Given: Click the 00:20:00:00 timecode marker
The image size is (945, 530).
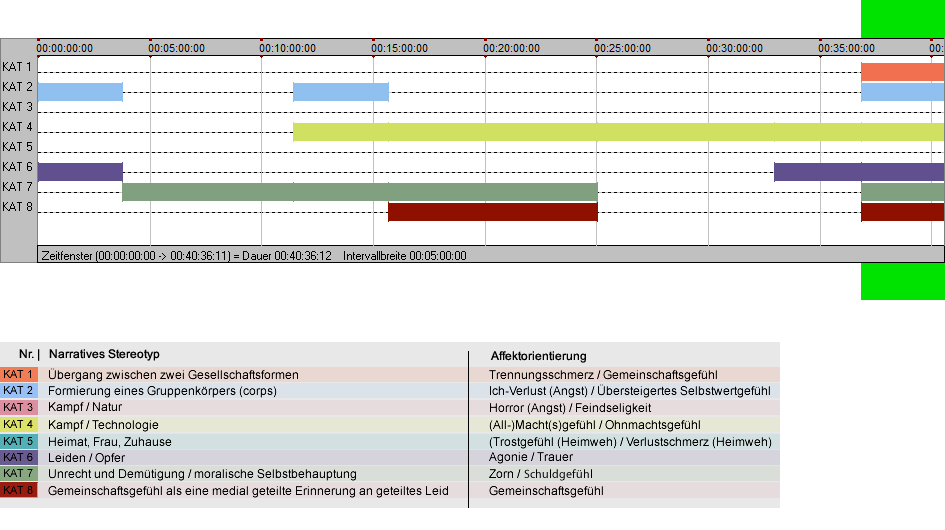Looking at the screenshot, I should click(511, 48).
